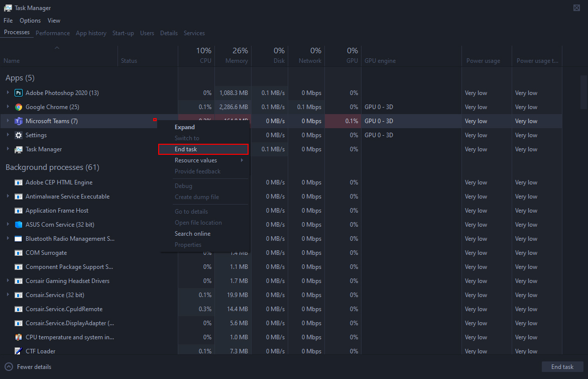The width and height of the screenshot is (588, 379).
Task: Click End task button at bottom right
Action: coord(562,367)
